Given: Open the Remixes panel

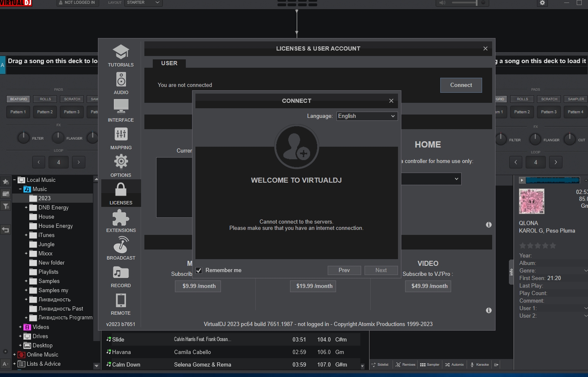Looking at the screenshot, I should [406, 364].
